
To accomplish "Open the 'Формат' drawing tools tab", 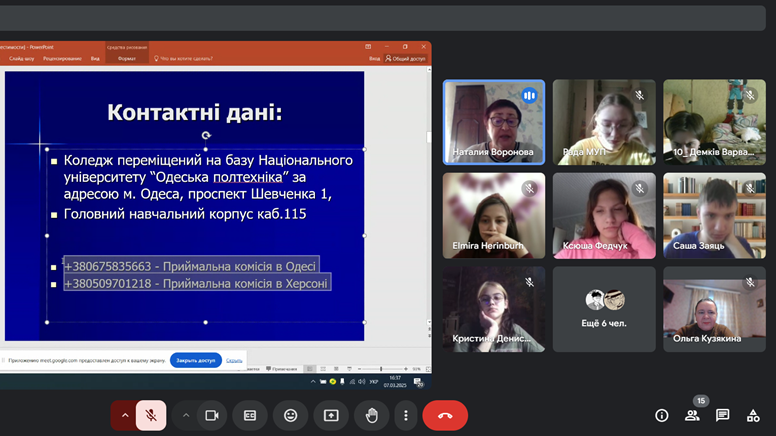I will click(x=127, y=58).
